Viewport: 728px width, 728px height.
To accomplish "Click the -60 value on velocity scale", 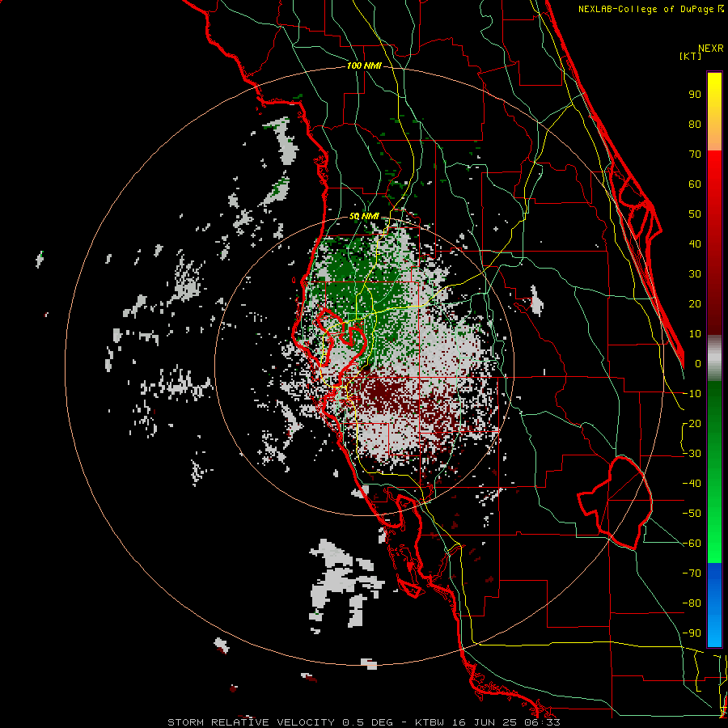I will [692, 544].
